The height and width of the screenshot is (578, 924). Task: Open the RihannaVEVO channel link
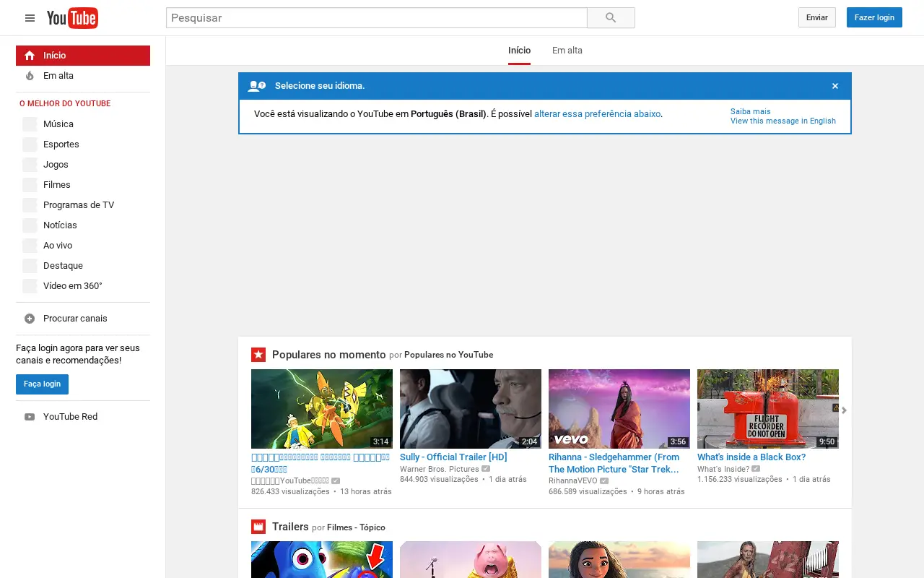(573, 481)
